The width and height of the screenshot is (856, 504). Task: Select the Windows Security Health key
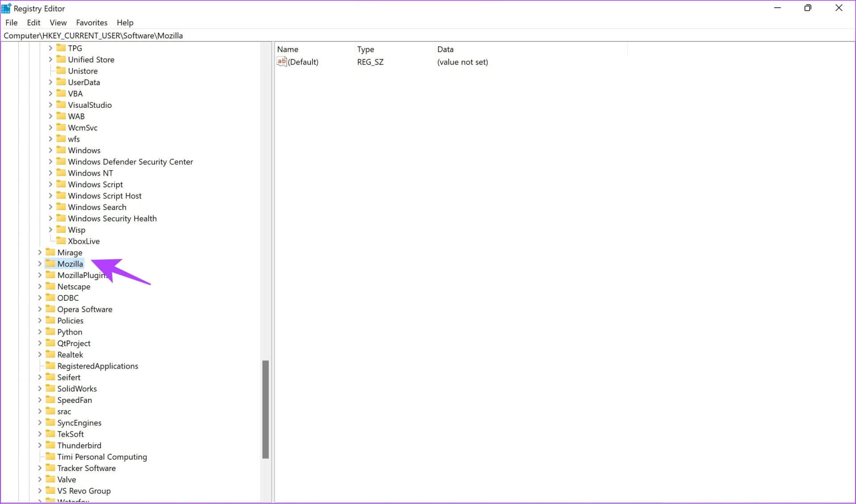tap(112, 218)
